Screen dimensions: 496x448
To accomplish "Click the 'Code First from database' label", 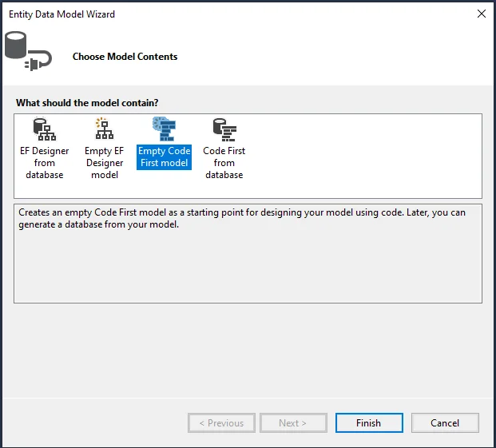I will [x=224, y=162].
